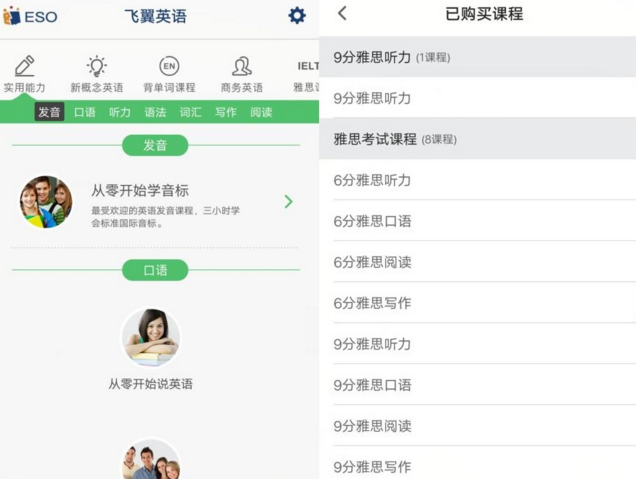The height and width of the screenshot is (479, 636).
Task: Click the 已购买课程 page title
Action: pyautogui.click(x=484, y=13)
